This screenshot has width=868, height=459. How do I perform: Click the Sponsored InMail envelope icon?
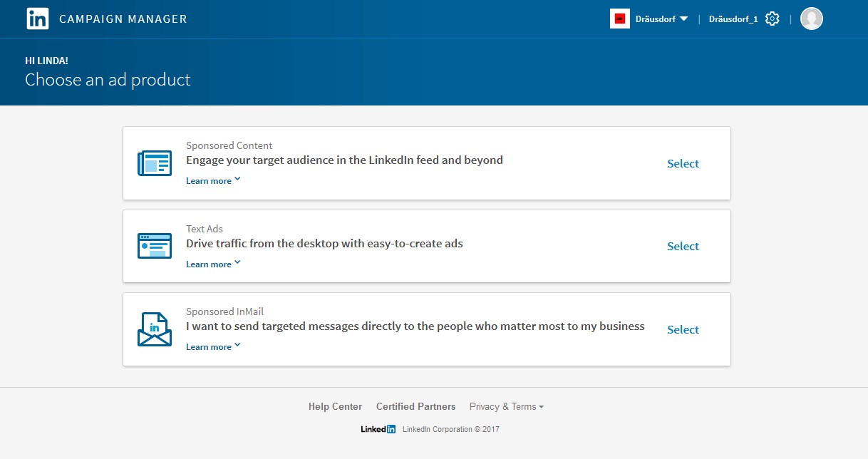click(155, 329)
